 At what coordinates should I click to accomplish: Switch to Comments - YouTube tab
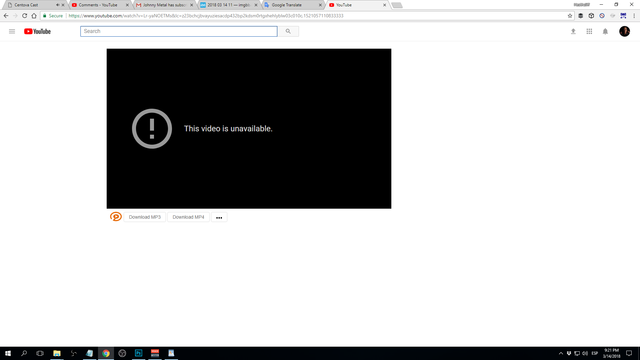pos(98,5)
